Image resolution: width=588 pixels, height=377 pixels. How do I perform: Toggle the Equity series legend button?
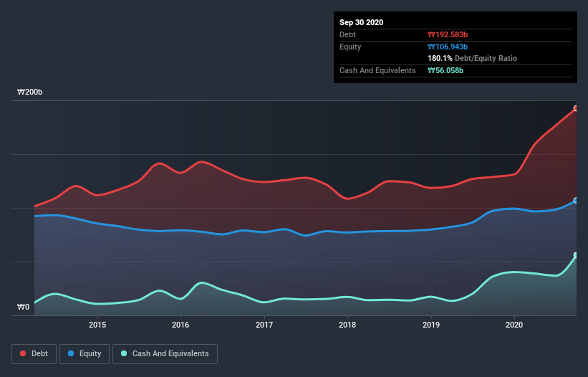[85, 354]
